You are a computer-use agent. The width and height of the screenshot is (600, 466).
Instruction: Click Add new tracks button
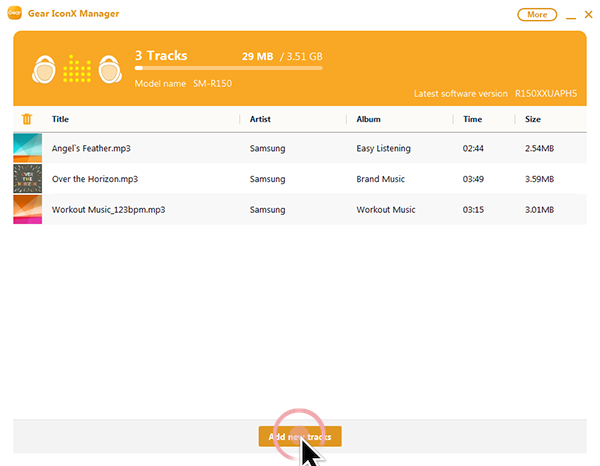pos(300,437)
